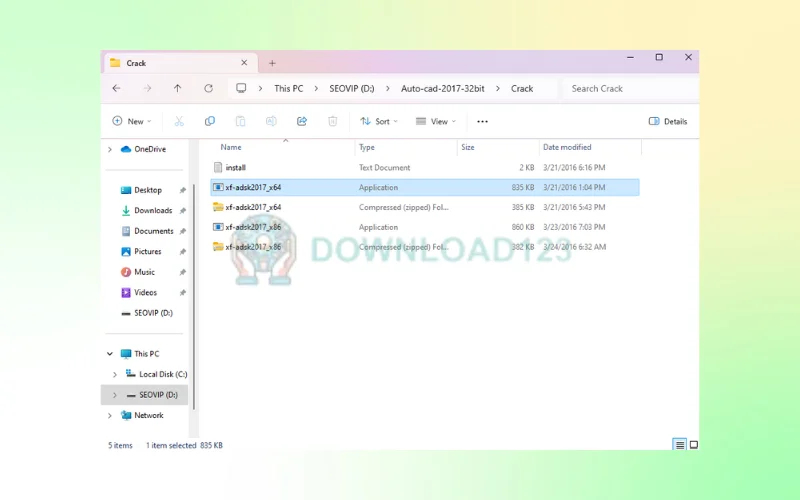Click the Copy icon in toolbar
Image resolution: width=800 pixels, height=500 pixels.
(x=210, y=121)
